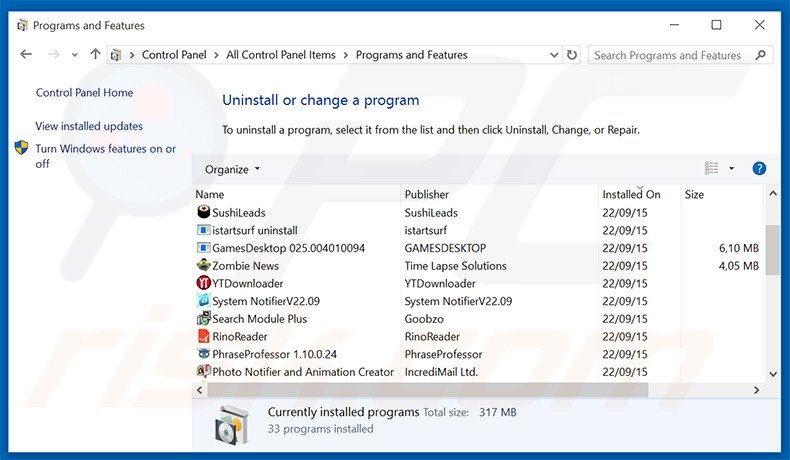Click the horizontal scrollbar thumb

tap(428, 389)
